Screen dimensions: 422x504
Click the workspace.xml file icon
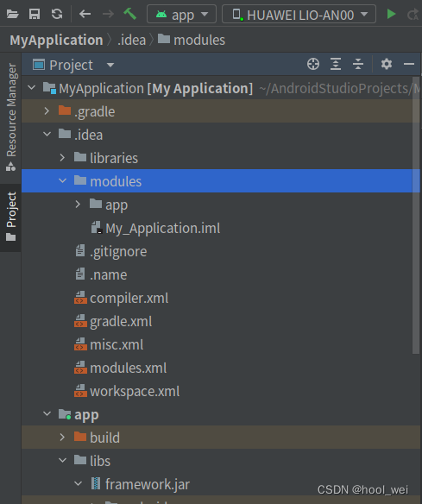80,391
